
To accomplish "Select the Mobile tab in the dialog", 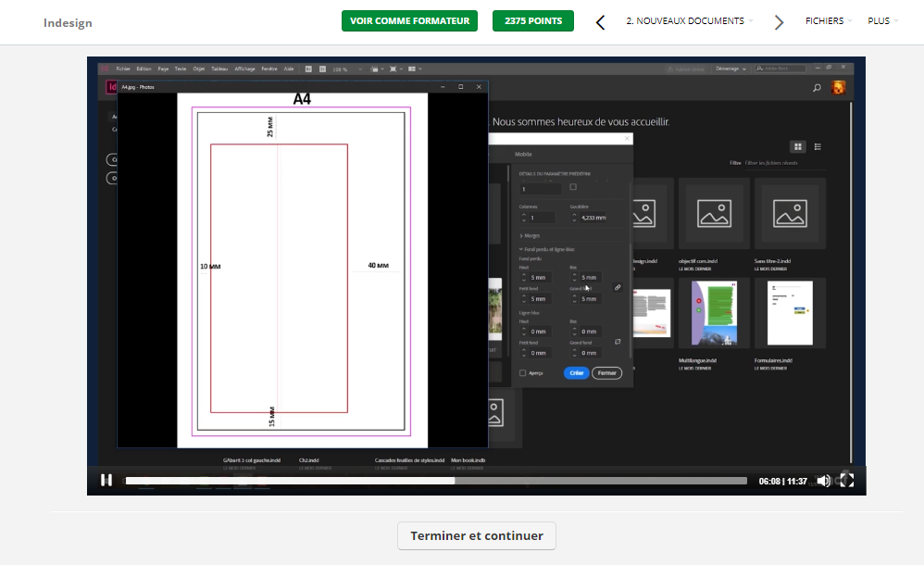I will coord(523,154).
